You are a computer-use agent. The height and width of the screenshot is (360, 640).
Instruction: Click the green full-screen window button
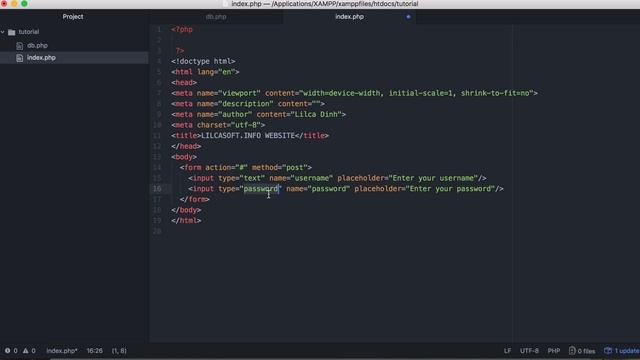tap(24, 3)
